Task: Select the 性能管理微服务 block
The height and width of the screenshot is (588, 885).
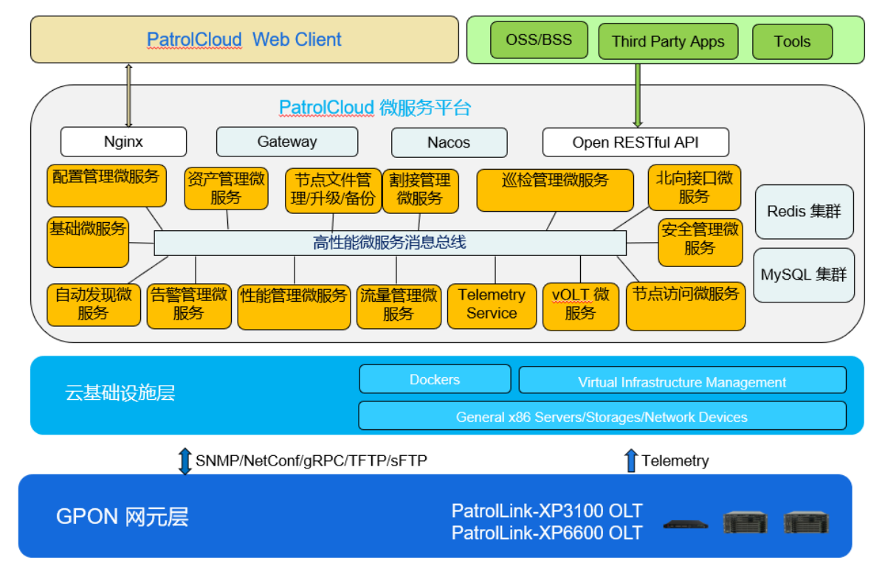Action: click(294, 307)
